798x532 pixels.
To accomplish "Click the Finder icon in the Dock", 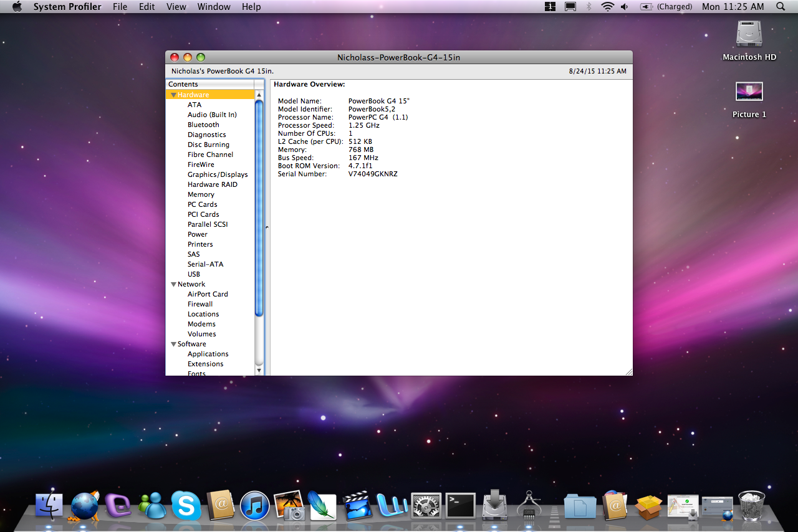I will click(49, 506).
